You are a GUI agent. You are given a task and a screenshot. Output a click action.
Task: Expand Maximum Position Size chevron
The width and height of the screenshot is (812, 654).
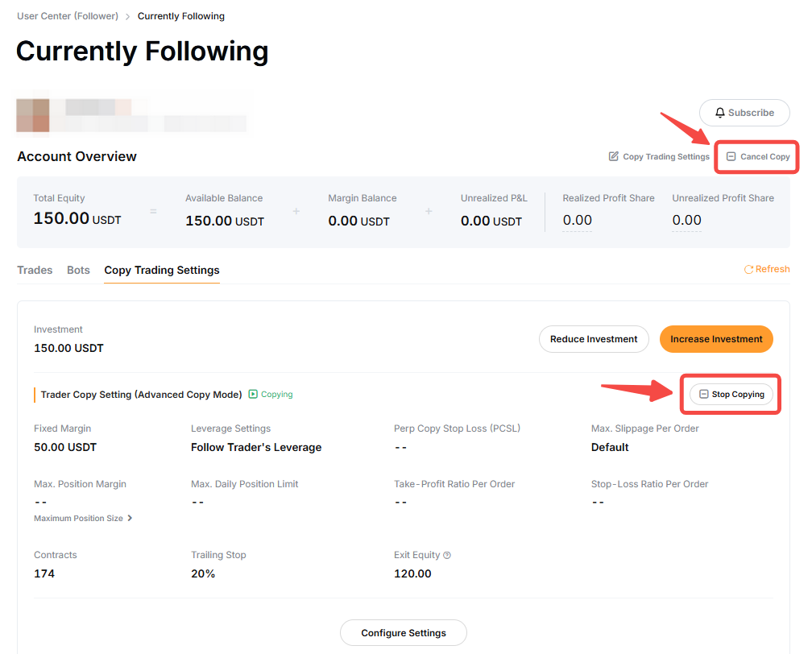pyautogui.click(x=130, y=519)
